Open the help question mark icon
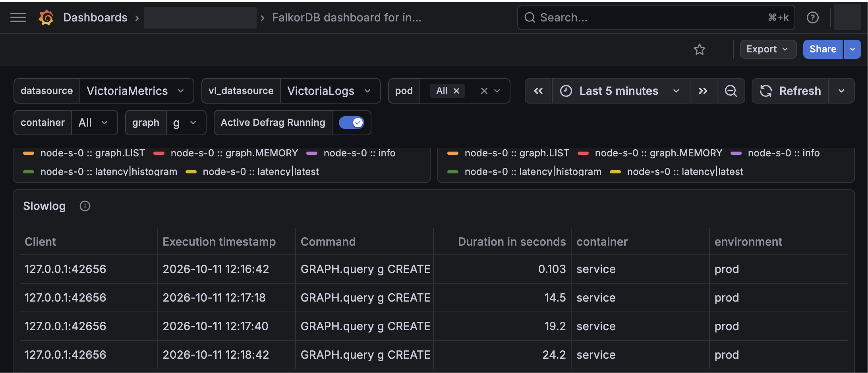Screen dimensions: 868x373 click(812, 17)
